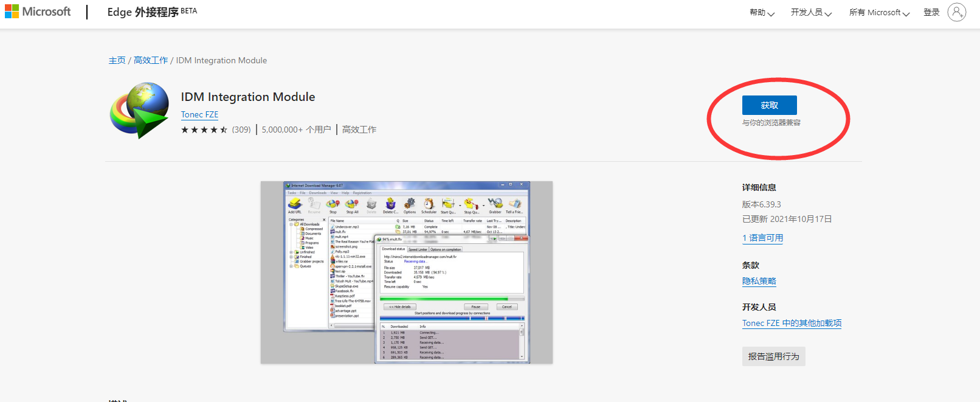This screenshot has height=402, width=980.
Task: Open the Tonec FZE publisher link under title
Action: 199,114
